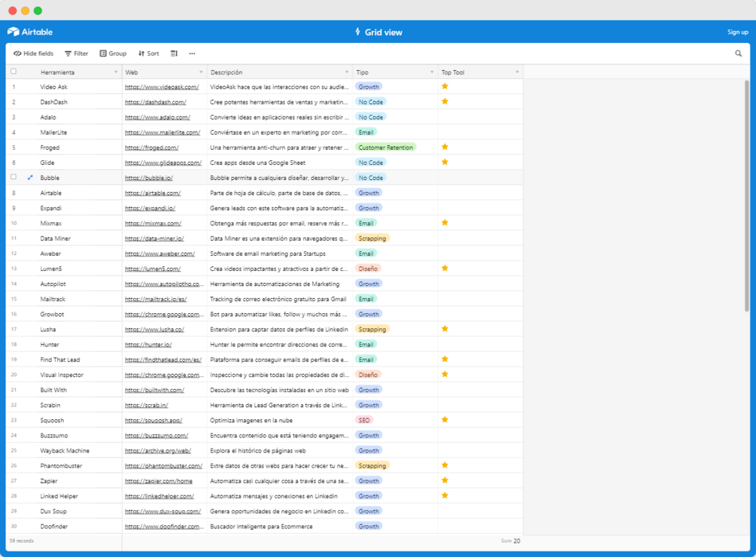Click the star in the Glide row
The height and width of the screenshot is (557, 756).
[445, 162]
